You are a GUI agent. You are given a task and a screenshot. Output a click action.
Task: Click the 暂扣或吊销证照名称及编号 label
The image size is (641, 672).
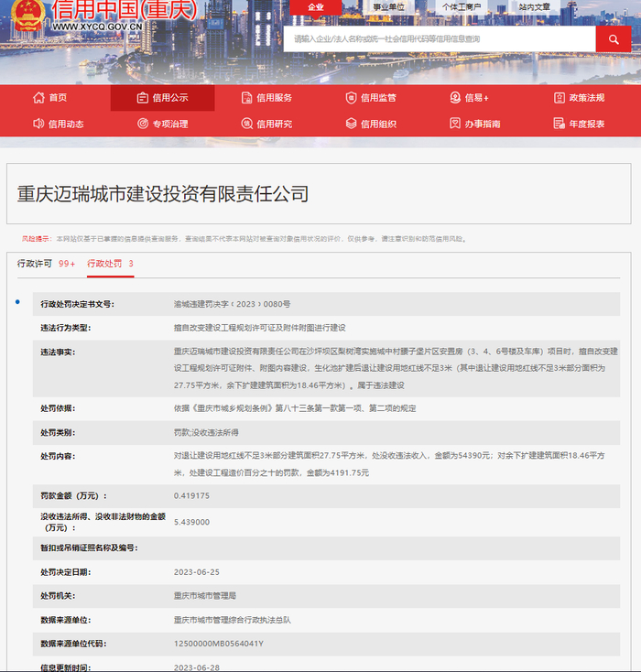89,547
